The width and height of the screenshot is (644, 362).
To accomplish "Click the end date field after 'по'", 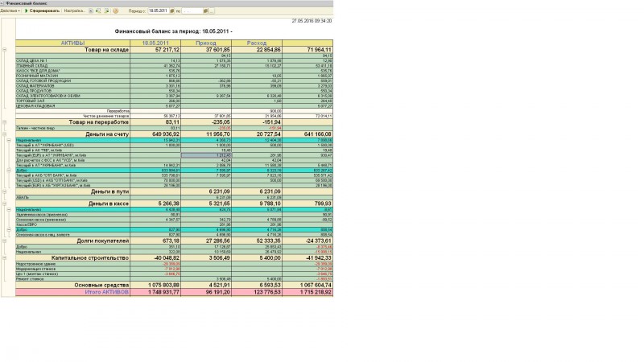I will (x=192, y=10).
